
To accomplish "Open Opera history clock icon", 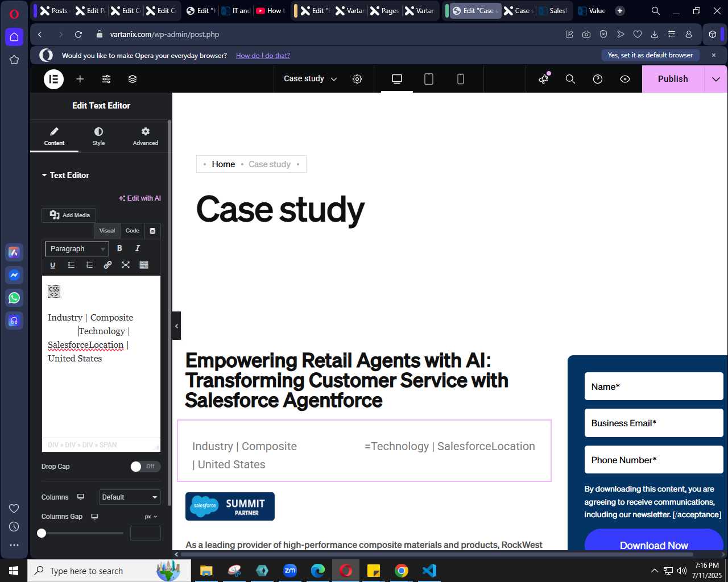I will click(14, 527).
